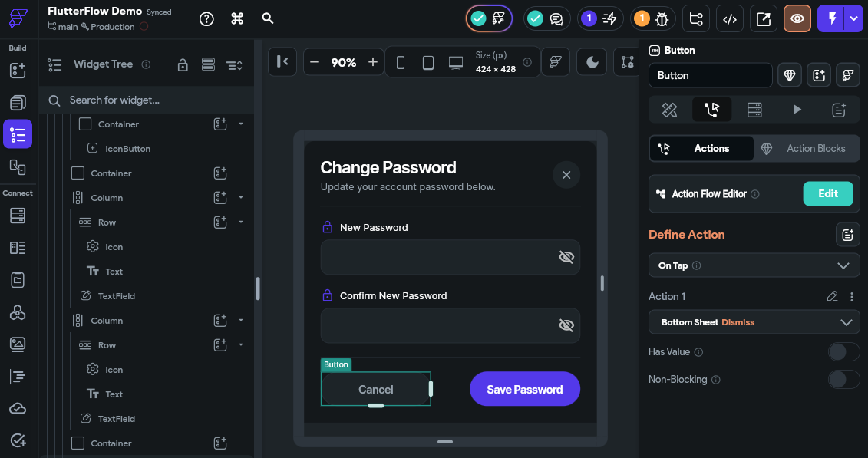Click the Cancel button on canvas
Image resolution: width=868 pixels, height=458 pixels.
click(376, 390)
